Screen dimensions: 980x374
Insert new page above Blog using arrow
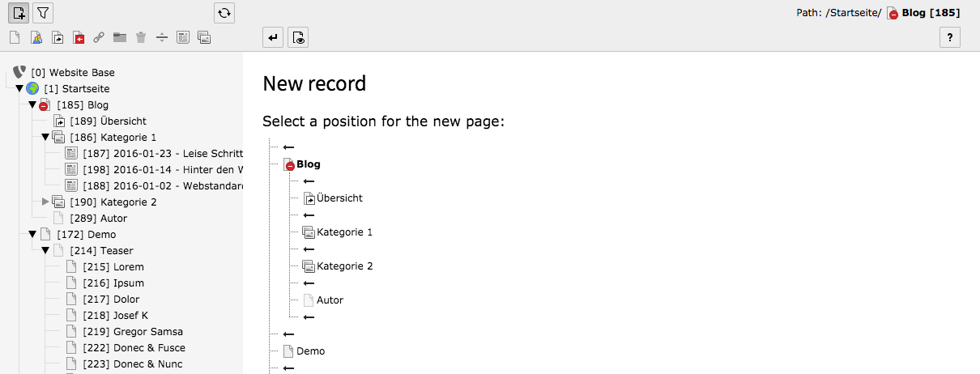(x=289, y=147)
